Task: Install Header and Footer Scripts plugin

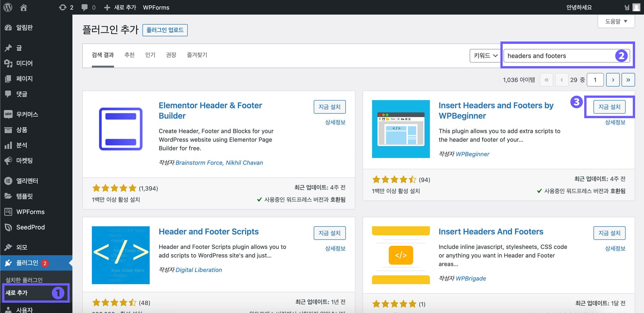Action: [330, 233]
